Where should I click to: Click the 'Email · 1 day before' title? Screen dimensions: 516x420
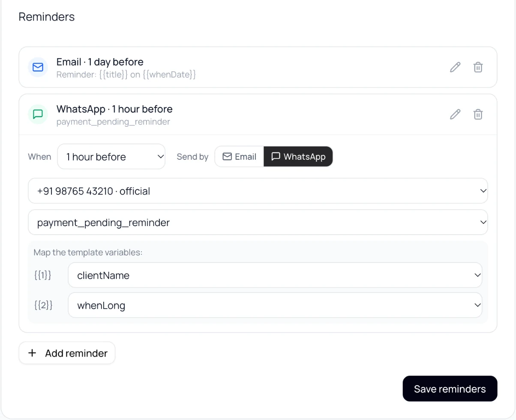pos(100,62)
